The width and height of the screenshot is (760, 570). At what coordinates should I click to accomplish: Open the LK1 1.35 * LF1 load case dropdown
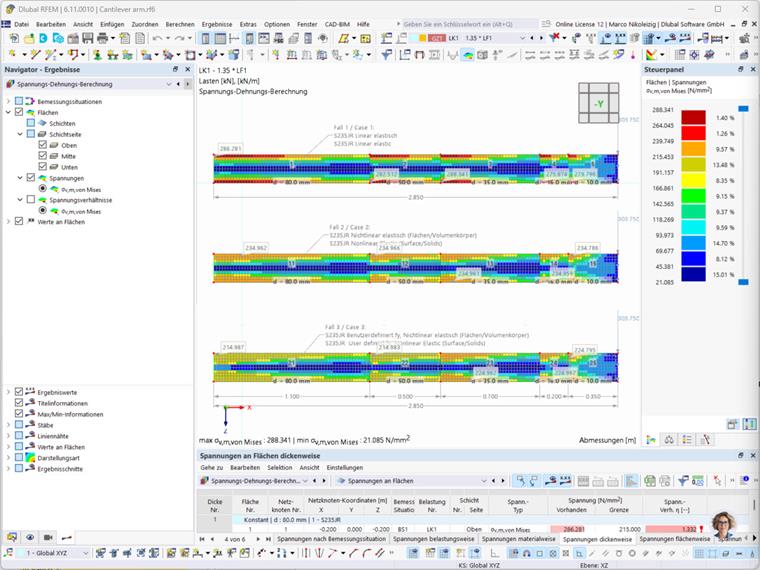point(522,38)
